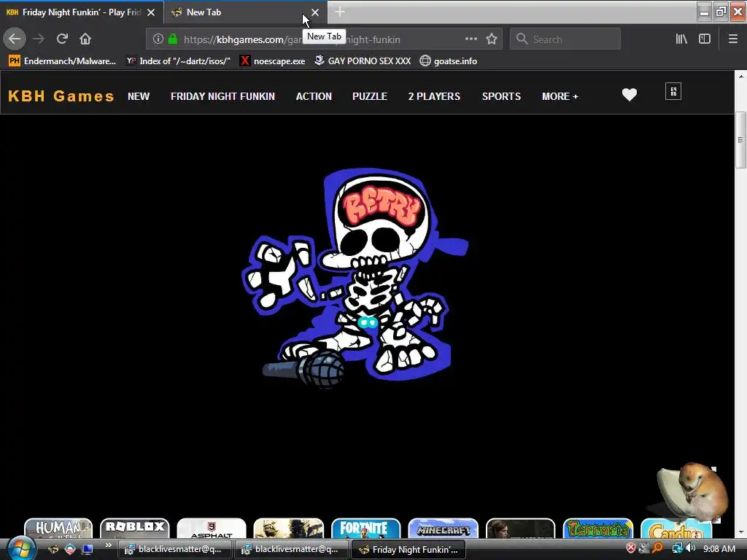Open the FRIDAY NIGHT FUNKIN category
Screen dimensions: 747x560
223,96
